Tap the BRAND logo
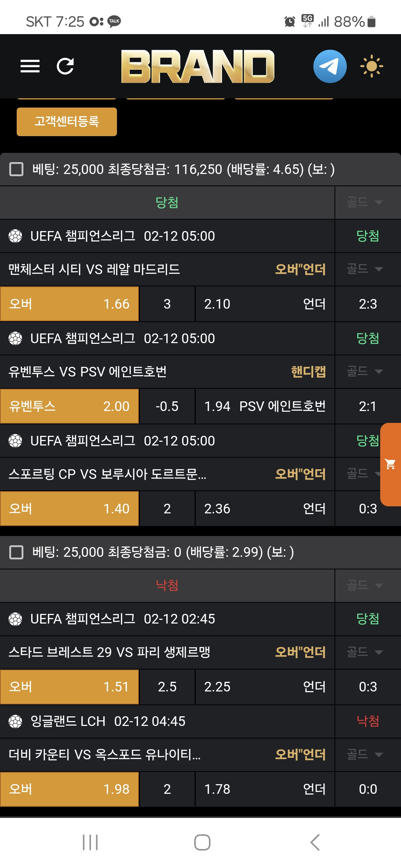Viewport: 401px width, 868px height. tap(198, 66)
